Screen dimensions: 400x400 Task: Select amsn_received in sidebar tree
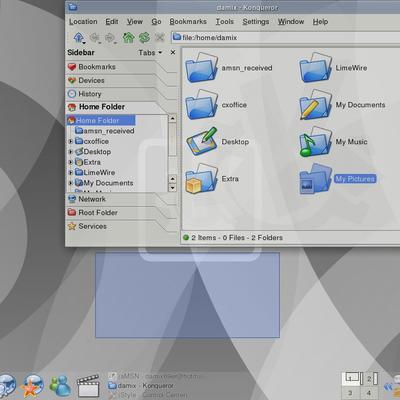click(105, 131)
